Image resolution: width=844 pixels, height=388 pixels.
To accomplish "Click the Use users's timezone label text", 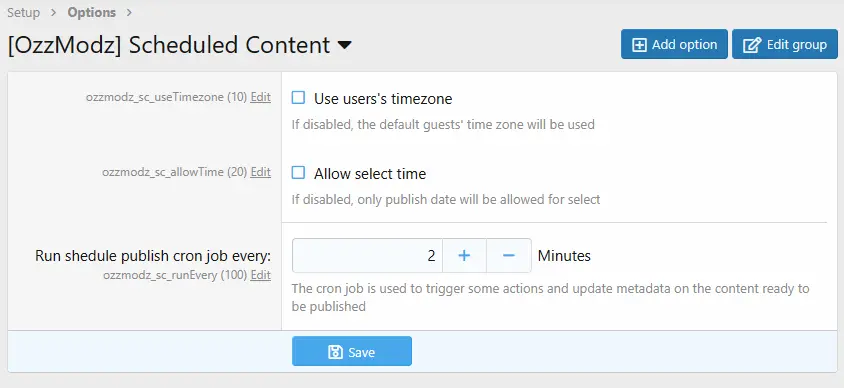I will point(383,99).
